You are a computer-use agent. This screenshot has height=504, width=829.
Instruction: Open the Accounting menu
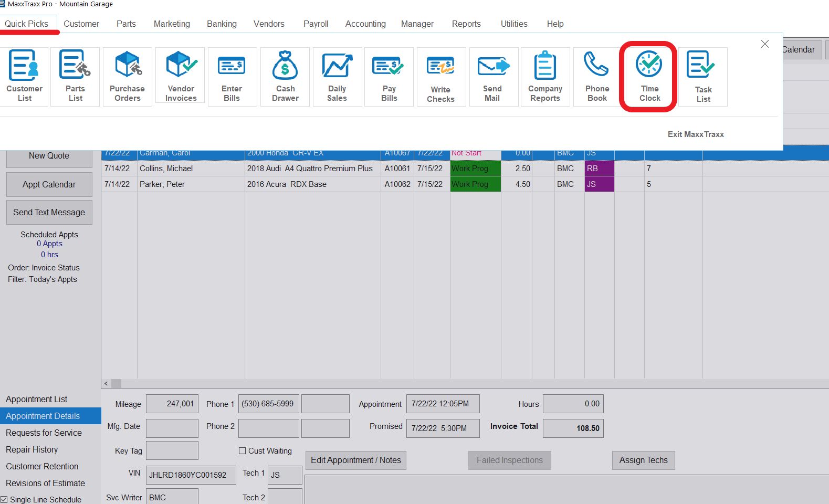pyautogui.click(x=365, y=24)
